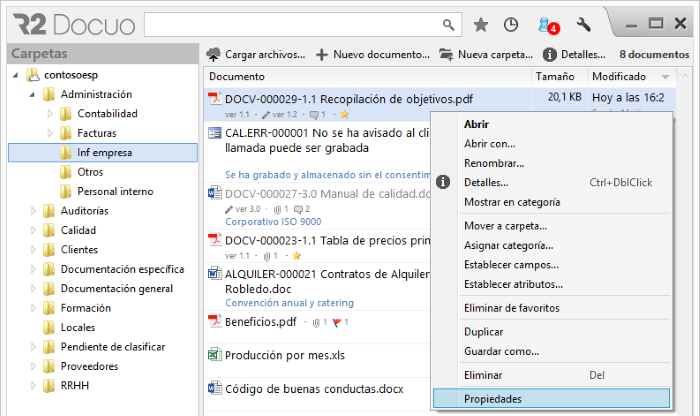The image size is (700, 416).
Task: Open user notifications with the red badge
Action: (546, 26)
